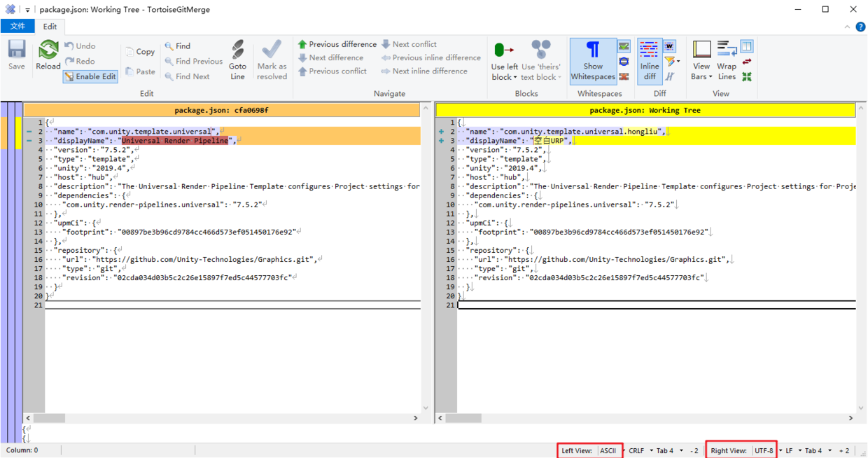Open Goto Line
This screenshot has height=458, width=868.
pyautogui.click(x=238, y=60)
